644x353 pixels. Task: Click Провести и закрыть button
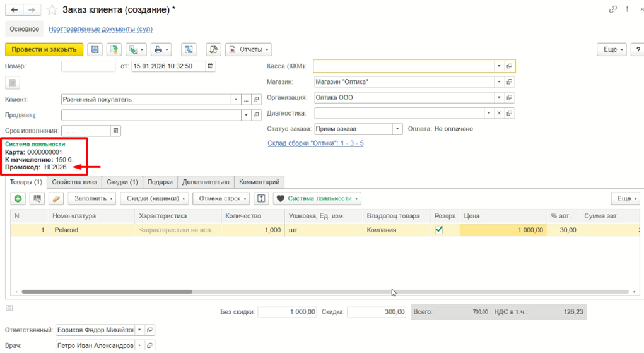point(44,49)
